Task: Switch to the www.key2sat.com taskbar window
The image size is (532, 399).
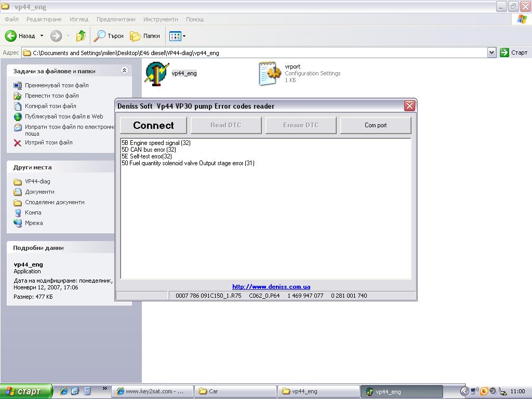Action: (x=153, y=391)
